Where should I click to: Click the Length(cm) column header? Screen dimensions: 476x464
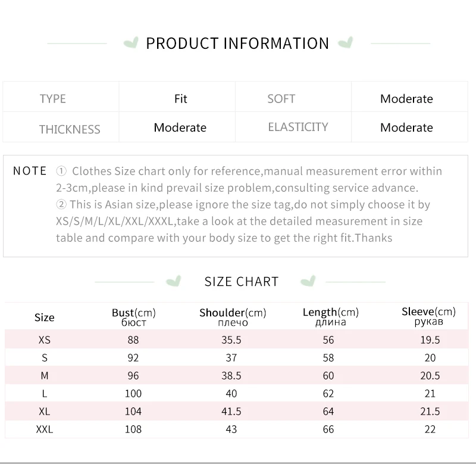point(330,317)
